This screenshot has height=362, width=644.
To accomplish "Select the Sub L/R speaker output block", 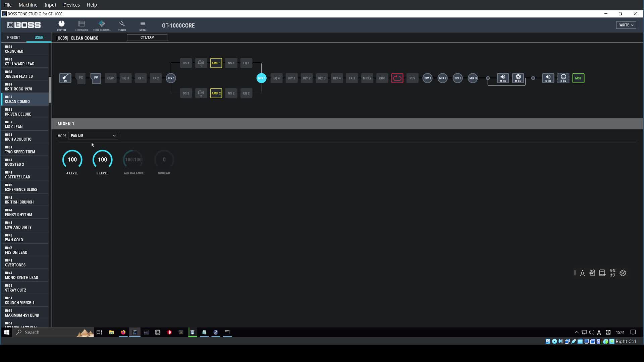I will (548, 78).
